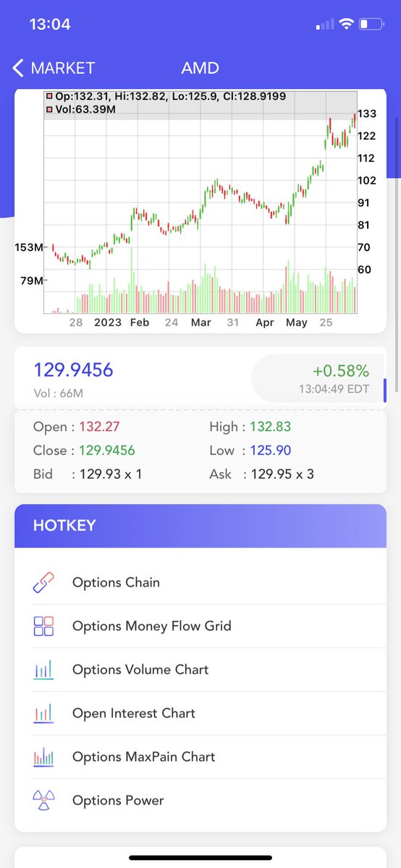Image resolution: width=401 pixels, height=868 pixels.
Task: Tap the 129.9456 last price
Action: pyautogui.click(x=73, y=370)
